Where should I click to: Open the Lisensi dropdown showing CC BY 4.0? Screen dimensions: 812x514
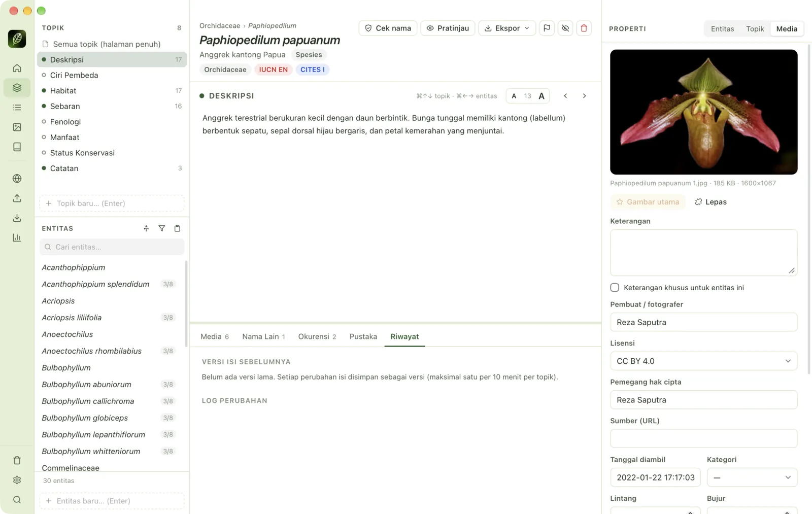(703, 361)
